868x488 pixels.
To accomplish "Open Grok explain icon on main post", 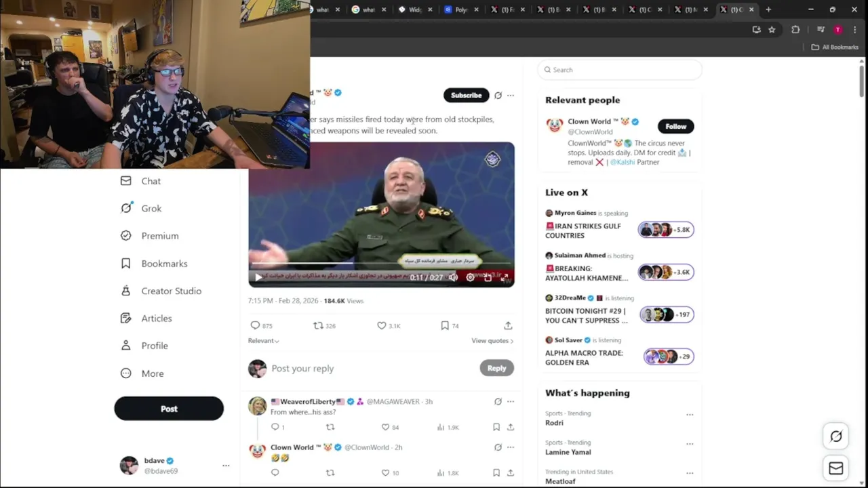I will coord(498,96).
